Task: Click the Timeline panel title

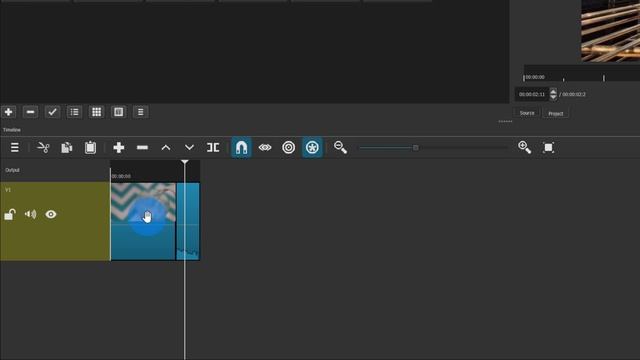Action: pyautogui.click(x=12, y=130)
